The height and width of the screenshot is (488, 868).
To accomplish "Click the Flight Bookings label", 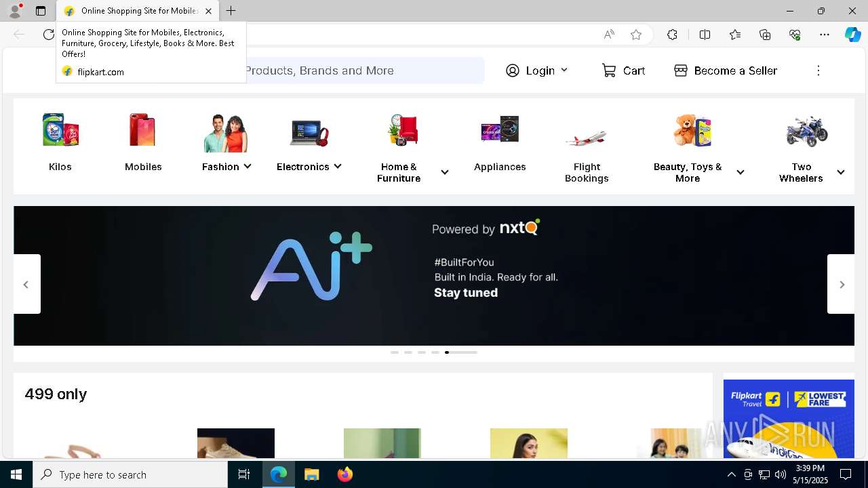I will pyautogui.click(x=587, y=172).
